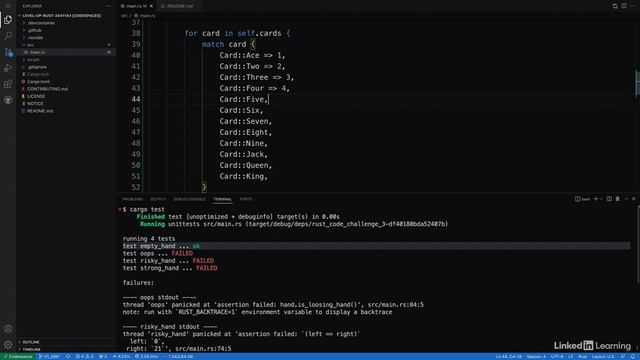Maximize the panel using the chevron up icon
640x360 pixels.
[x=626, y=199]
